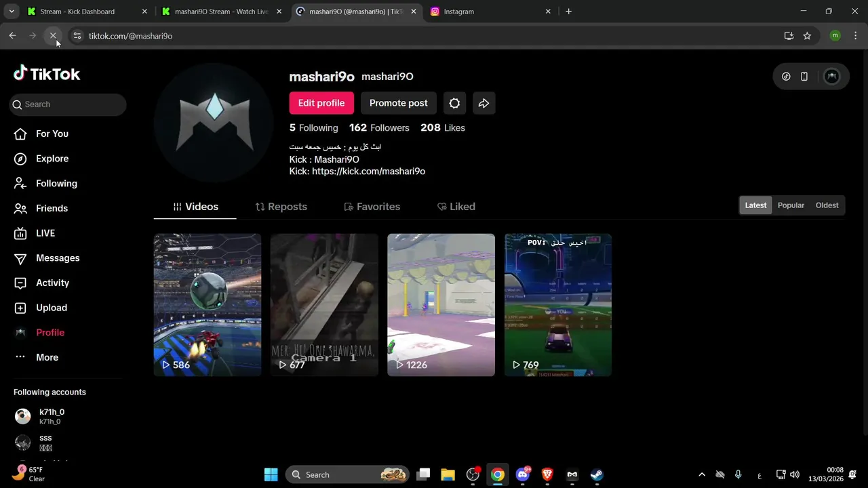
Task: Open the video with 677 views
Action: tap(324, 305)
